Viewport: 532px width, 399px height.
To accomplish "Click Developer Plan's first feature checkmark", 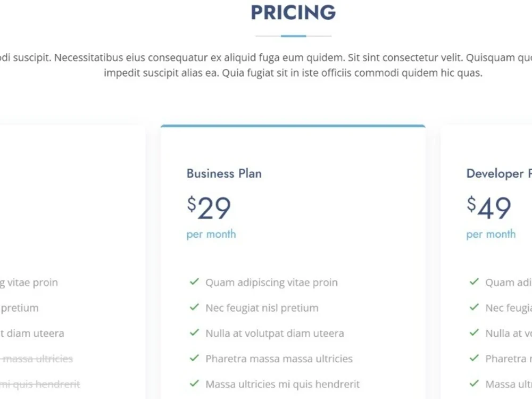I will [474, 281].
